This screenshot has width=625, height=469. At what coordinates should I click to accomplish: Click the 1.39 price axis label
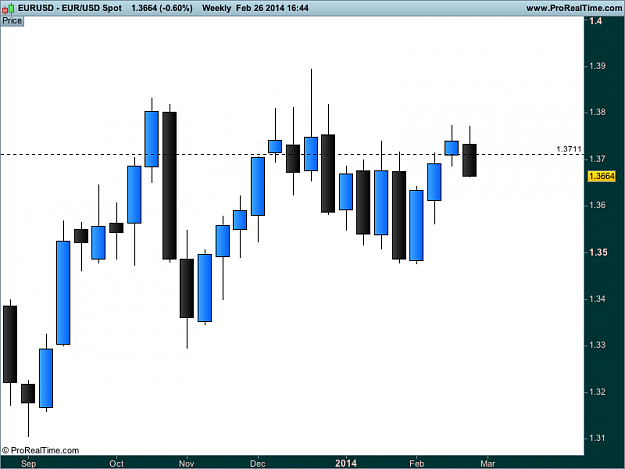coord(597,66)
